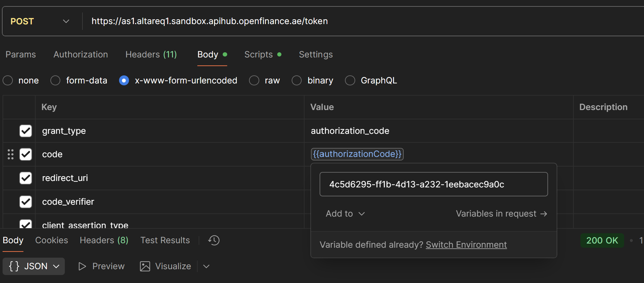Select the raw body type radio
This screenshot has width=644, height=283.
click(x=254, y=81)
